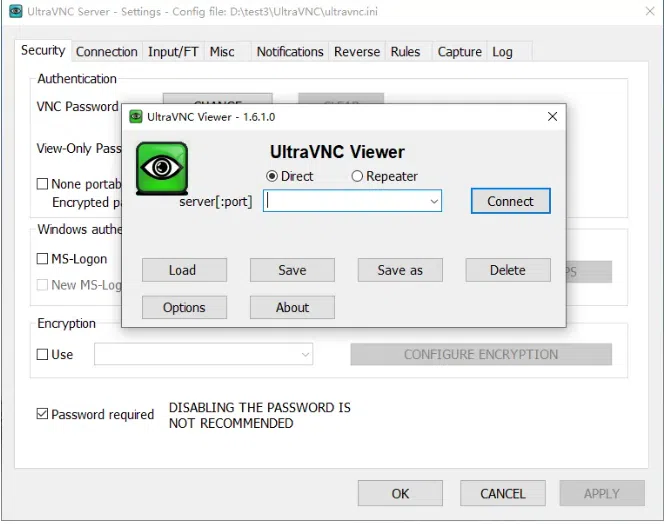Click the 'Authentication' group label
Image resolution: width=666 pixels, height=524 pixels.
[x=77, y=79]
